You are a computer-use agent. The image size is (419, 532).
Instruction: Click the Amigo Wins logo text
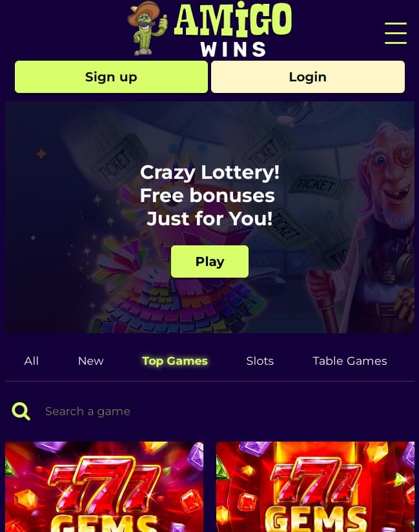point(233,30)
